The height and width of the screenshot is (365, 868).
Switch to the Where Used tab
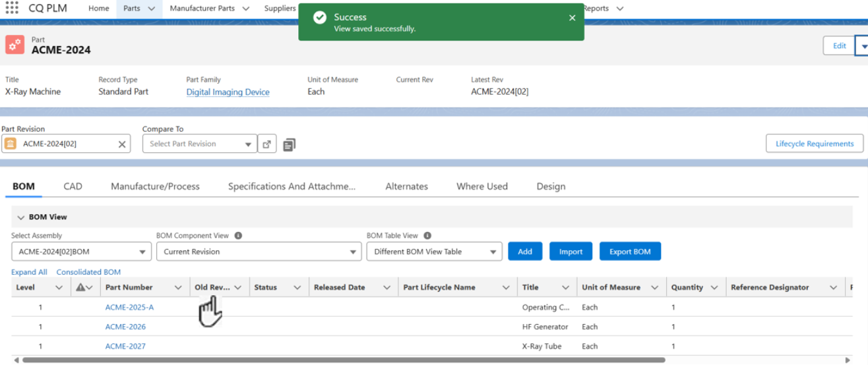(x=481, y=186)
